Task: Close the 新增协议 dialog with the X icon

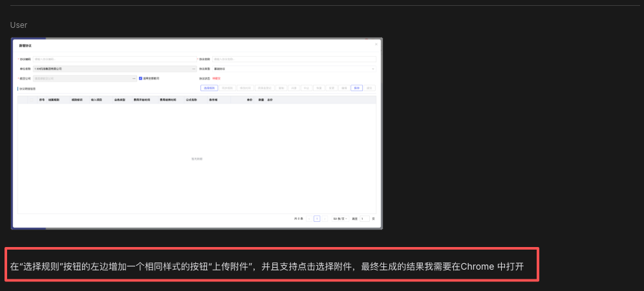Action: [x=376, y=44]
